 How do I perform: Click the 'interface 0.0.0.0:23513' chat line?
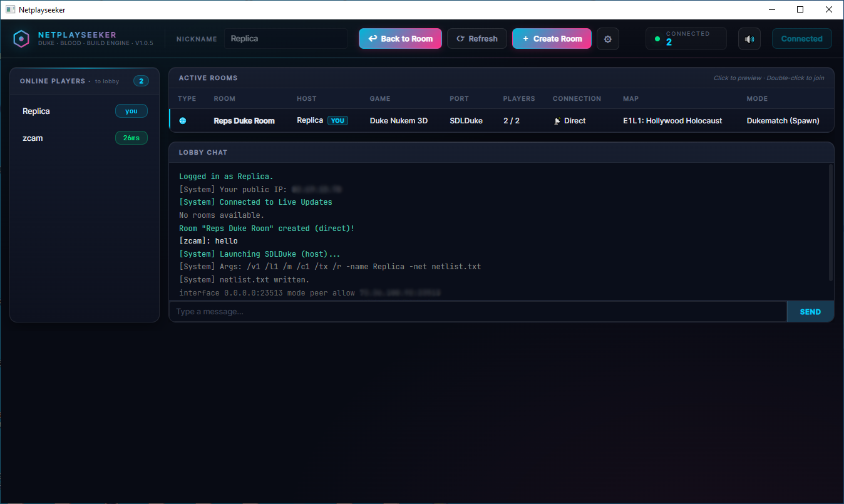[310, 293]
